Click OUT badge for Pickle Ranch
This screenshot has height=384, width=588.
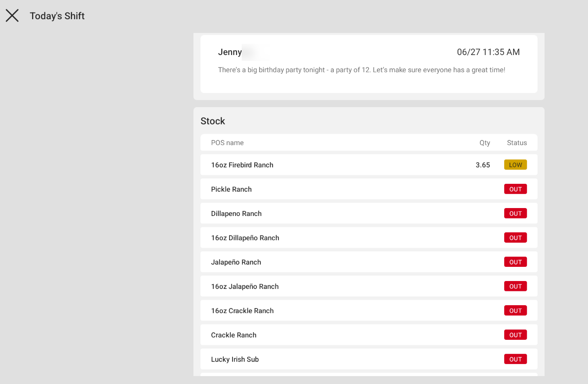pyautogui.click(x=515, y=189)
